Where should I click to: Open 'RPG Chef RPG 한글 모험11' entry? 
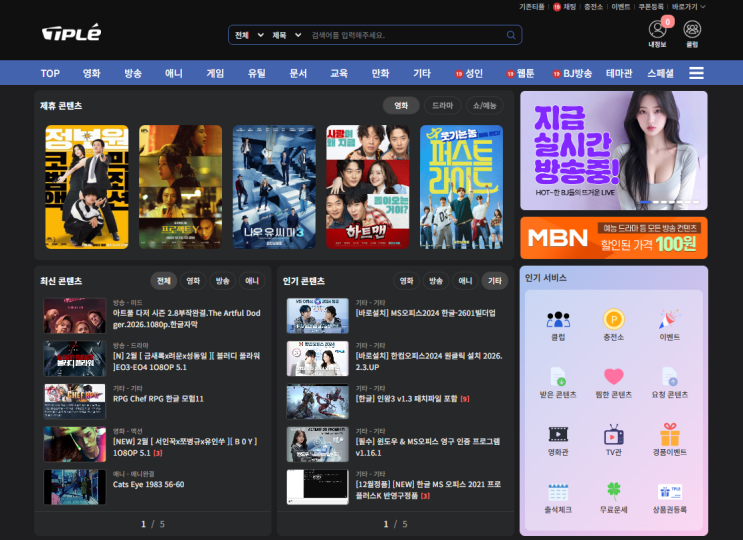[x=158, y=399]
